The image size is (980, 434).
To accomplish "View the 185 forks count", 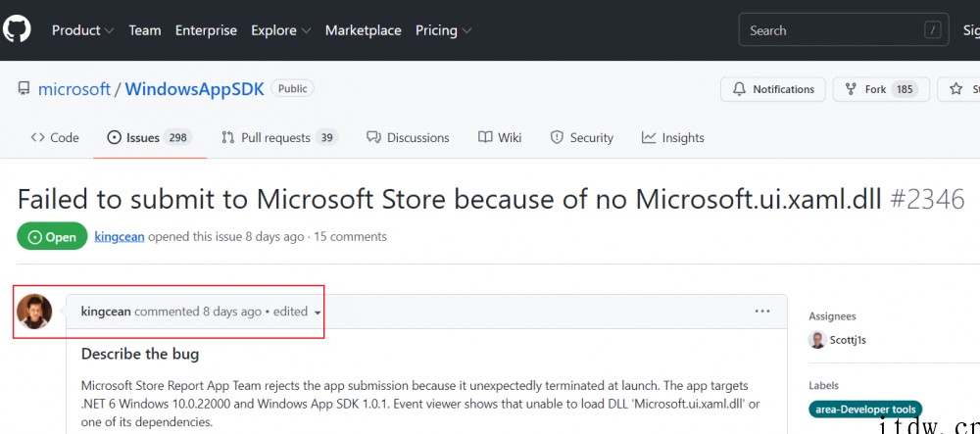I will pyautogui.click(x=905, y=89).
